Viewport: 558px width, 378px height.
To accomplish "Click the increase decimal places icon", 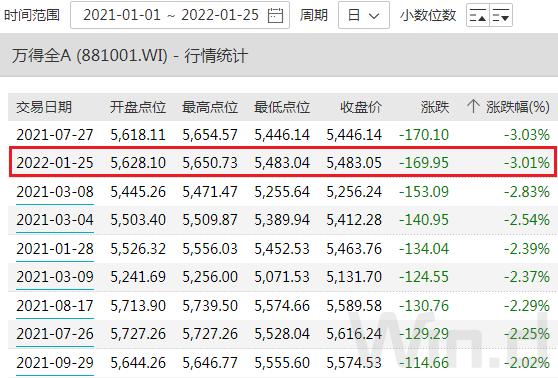I will [478, 15].
